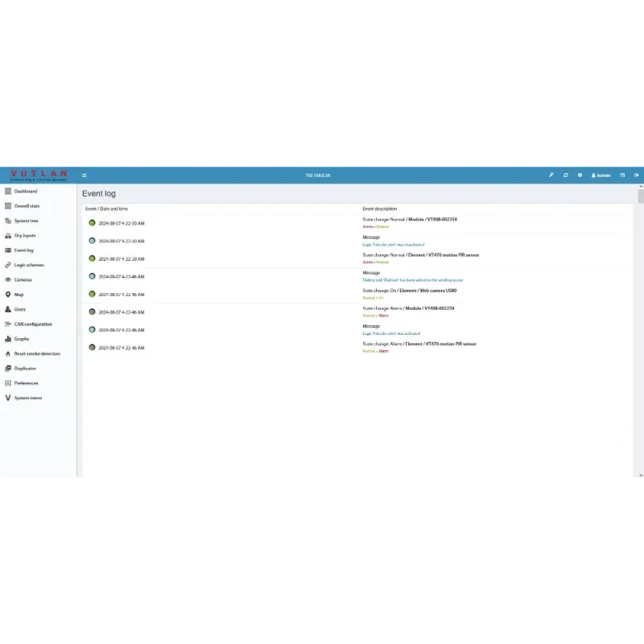
Task: Click the Cameras eye icon
Action: [8, 280]
